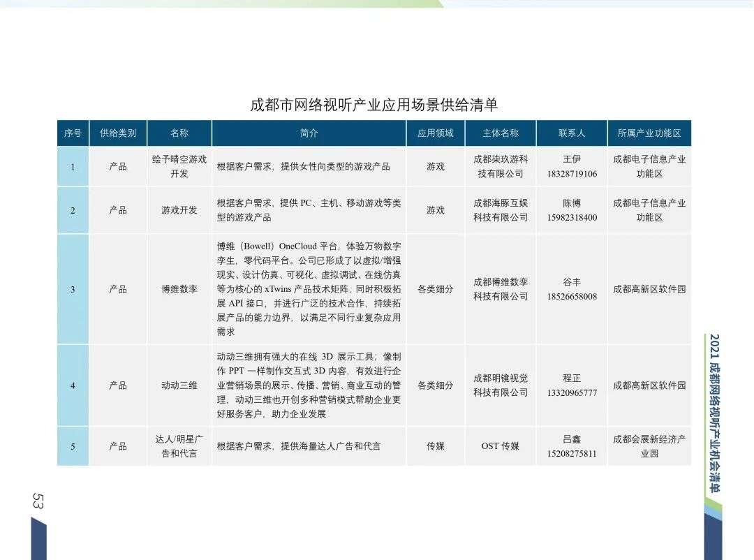Click the Bowell OneCloud 平台 description
The image size is (754, 560).
pyautogui.click(x=309, y=289)
